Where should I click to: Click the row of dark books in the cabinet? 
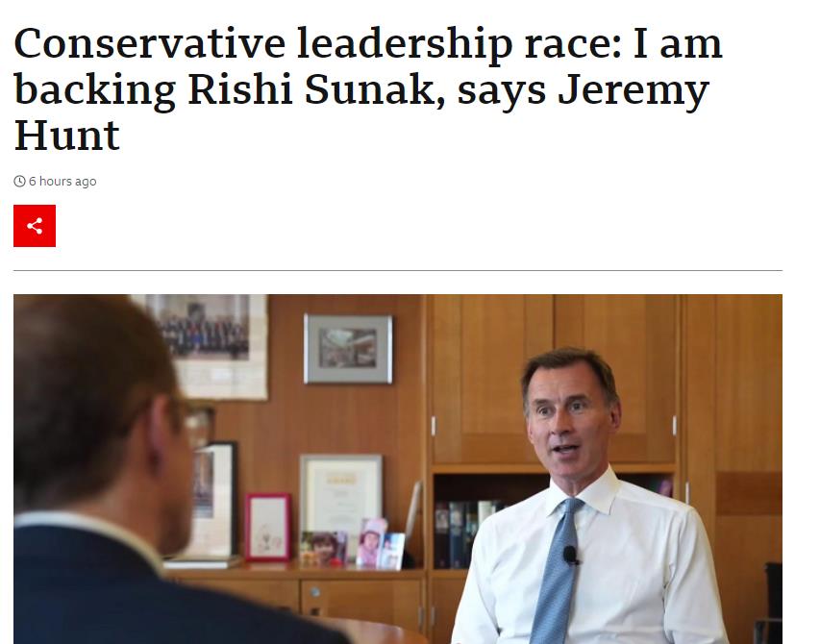tap(464, 534)
